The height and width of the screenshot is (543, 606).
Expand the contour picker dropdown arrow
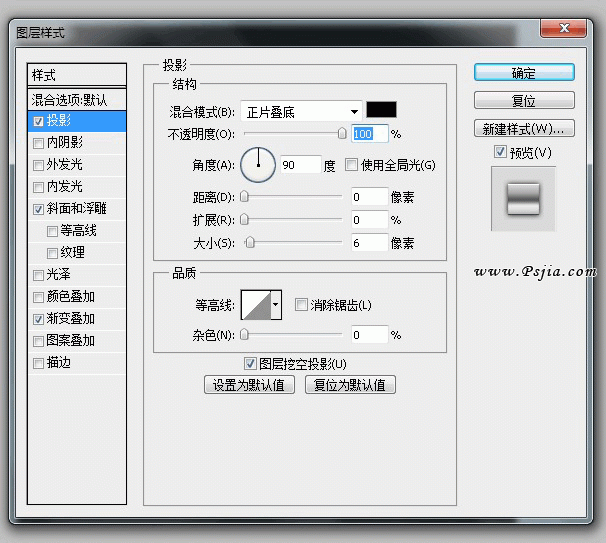pyautogui.click(x=276, y=305)
